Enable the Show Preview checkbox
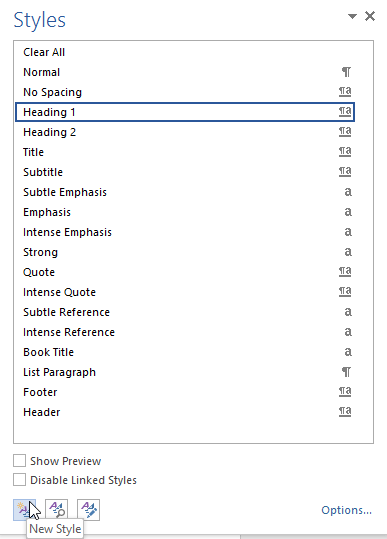The image size is (387, 539). 20,461
